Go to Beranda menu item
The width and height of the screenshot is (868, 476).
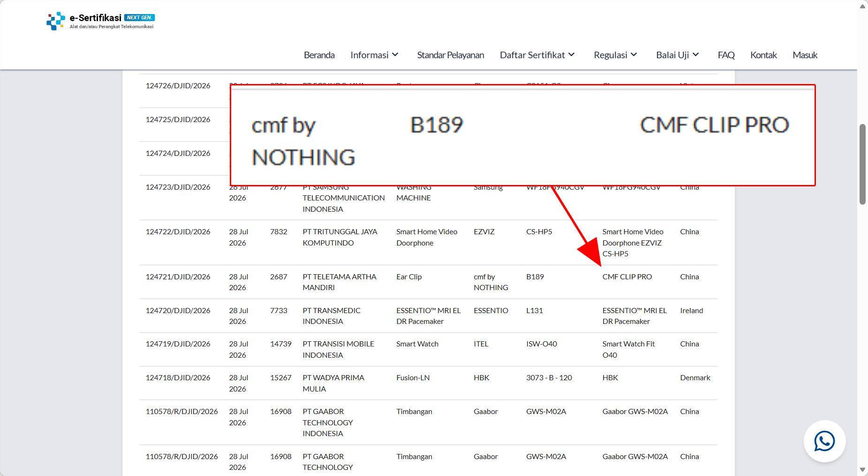click(319, 55)
